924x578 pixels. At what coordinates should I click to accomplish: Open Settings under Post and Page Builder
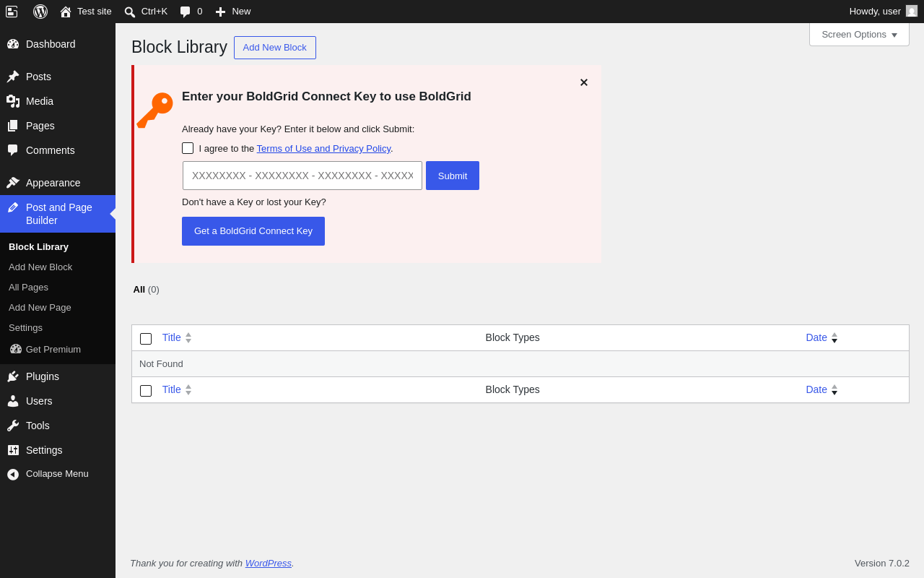(x=25, y=327)
